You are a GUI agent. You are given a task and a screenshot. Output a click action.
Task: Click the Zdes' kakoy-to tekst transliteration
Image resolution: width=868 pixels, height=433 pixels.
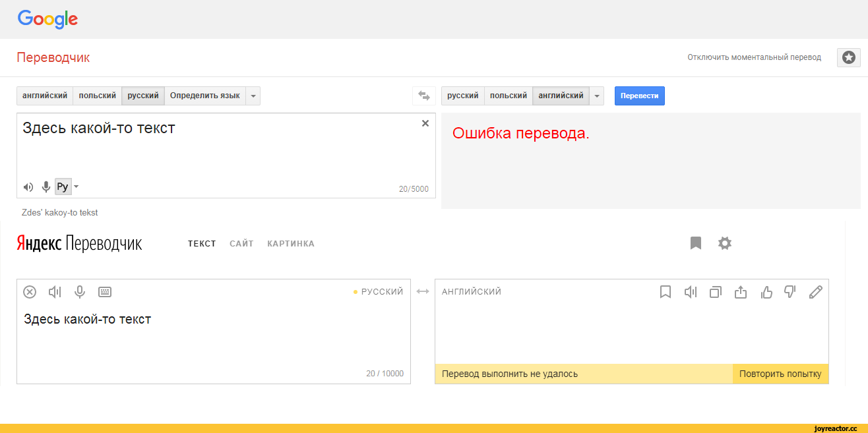60,213
